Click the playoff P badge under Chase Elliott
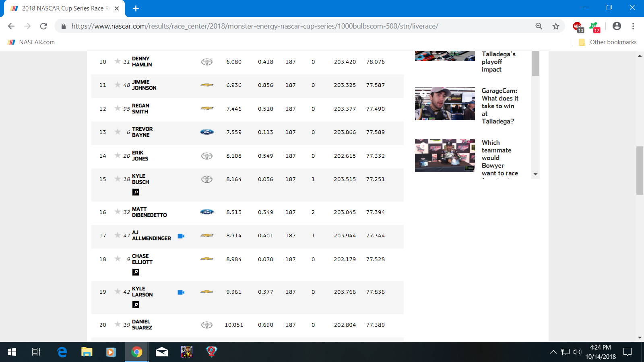 click(136, 272)
